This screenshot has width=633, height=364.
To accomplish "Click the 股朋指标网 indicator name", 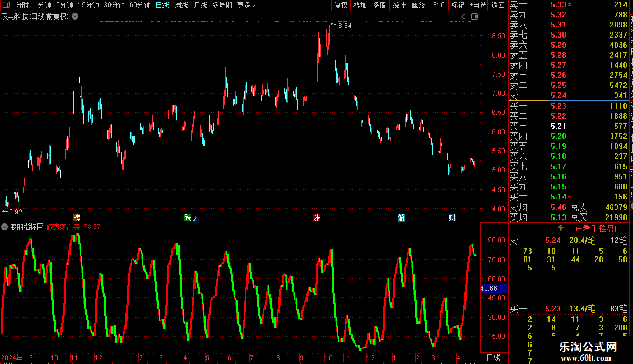I will 27,227.
